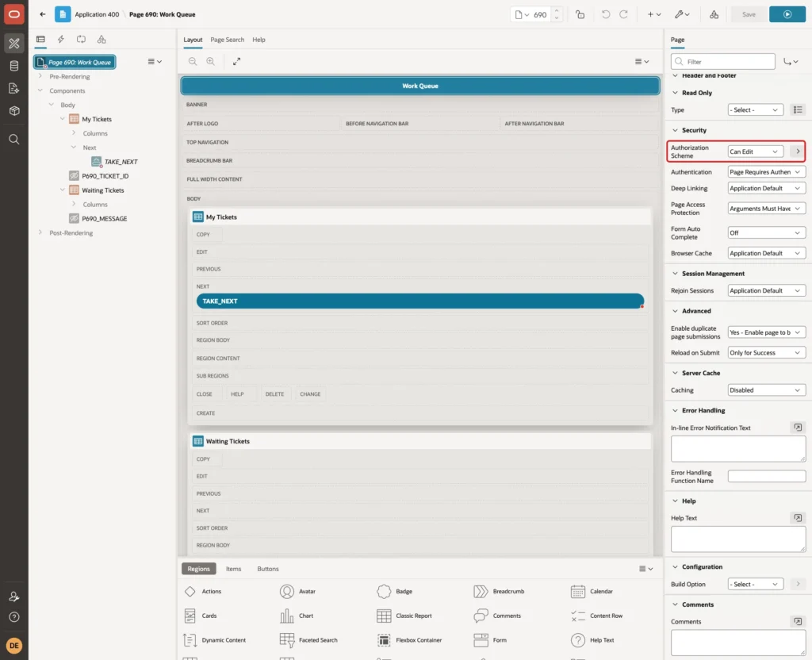Pick the Classic Report region type
The image size is (812, 660).
click(404, 616)
